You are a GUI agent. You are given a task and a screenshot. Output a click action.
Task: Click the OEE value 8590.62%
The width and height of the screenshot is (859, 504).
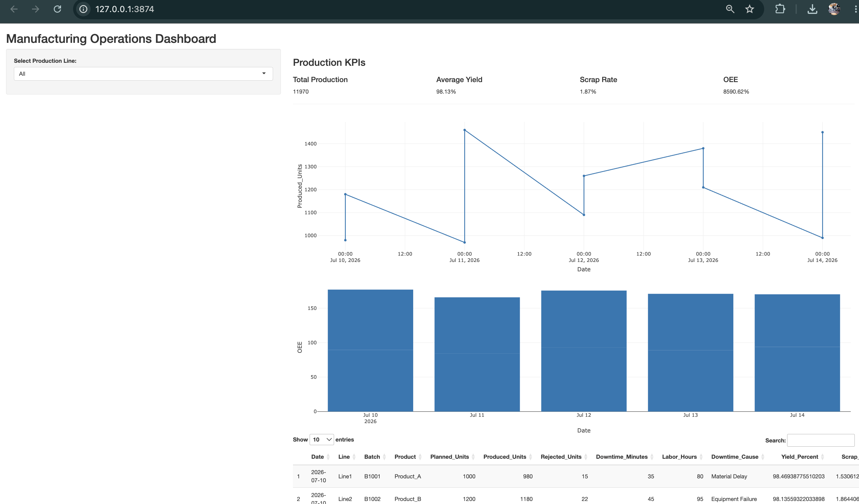(736, 92)
